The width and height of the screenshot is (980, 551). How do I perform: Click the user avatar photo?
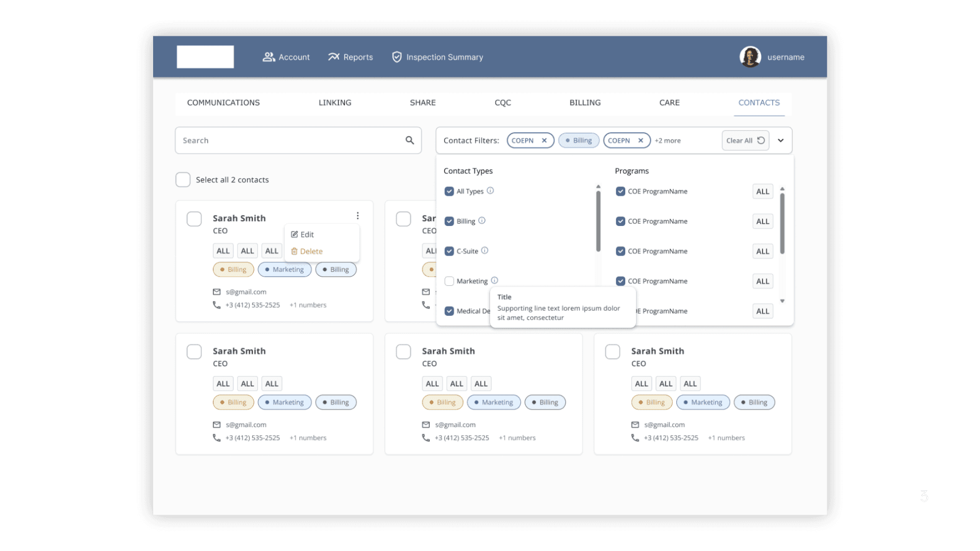click(x=750, y=57)
